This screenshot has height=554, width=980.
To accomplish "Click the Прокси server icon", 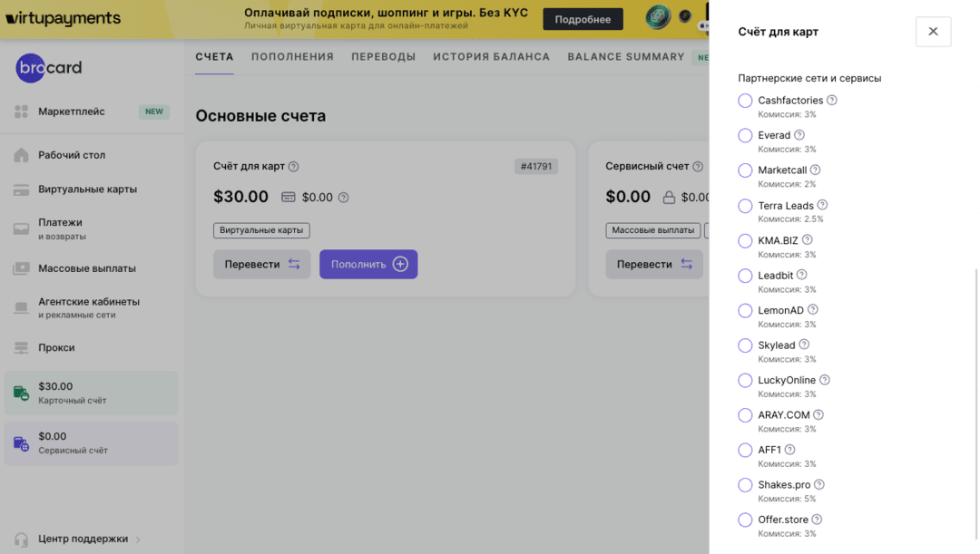I will point(21,348).
